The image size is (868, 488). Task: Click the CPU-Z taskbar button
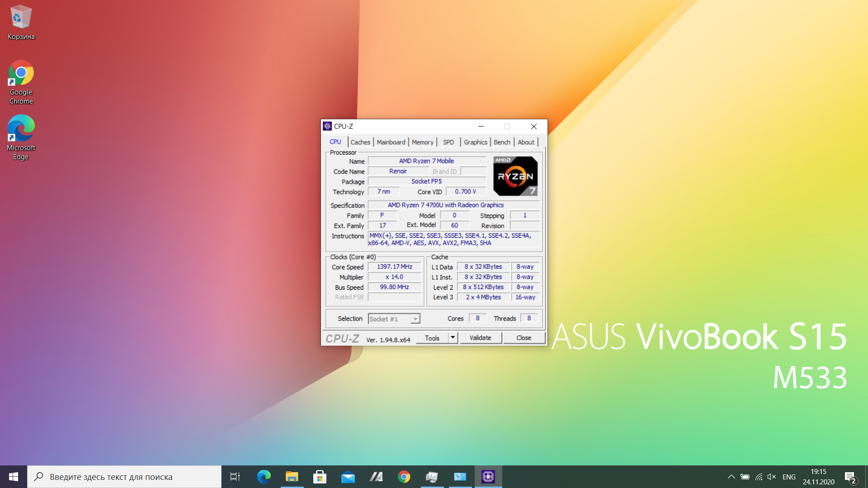coord(488,477)
